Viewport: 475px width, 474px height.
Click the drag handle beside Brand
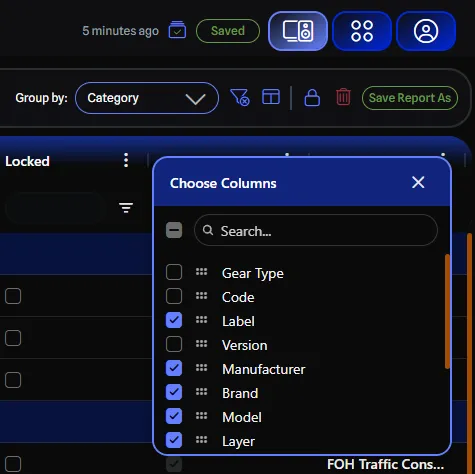[201, 392]
